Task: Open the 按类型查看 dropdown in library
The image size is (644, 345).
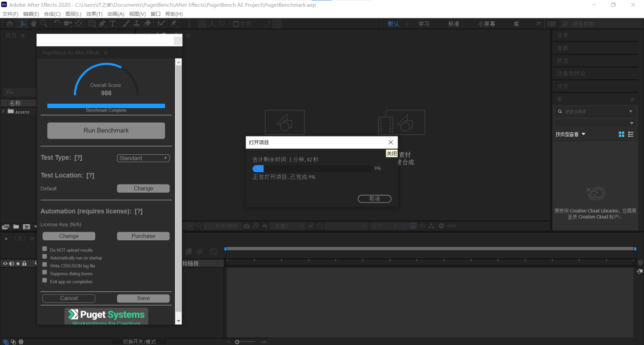Action: pos(570,134)
